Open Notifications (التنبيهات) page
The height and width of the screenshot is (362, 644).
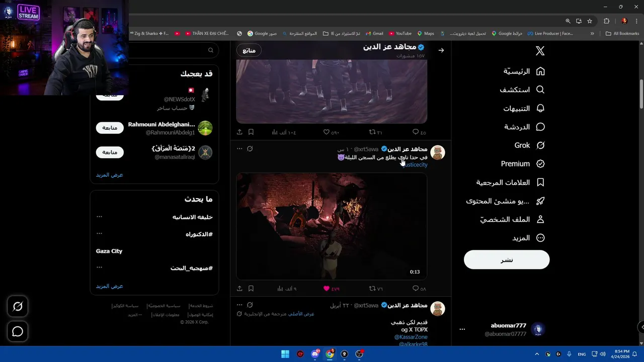point(524,109)
